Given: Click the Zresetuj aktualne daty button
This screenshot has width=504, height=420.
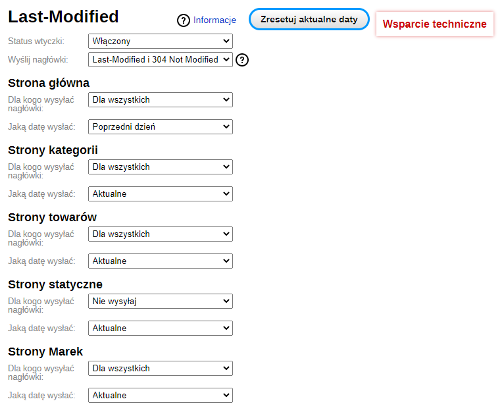Looking at the screenshot, I should pyautogui.click(x=309, y=19).
